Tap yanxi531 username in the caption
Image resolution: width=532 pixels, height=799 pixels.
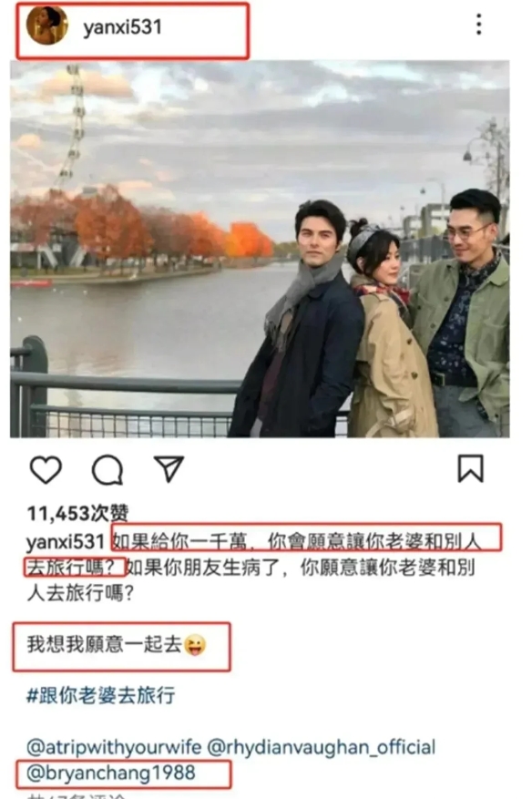point(66,541)
